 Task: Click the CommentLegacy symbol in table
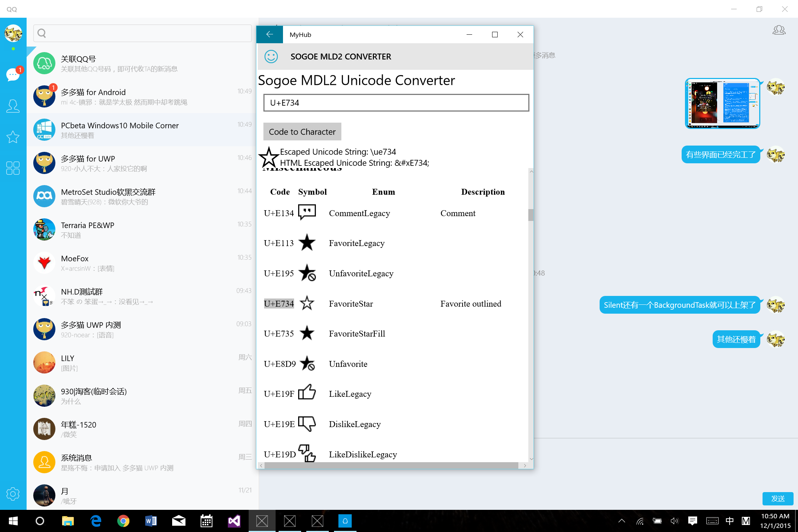307,212
